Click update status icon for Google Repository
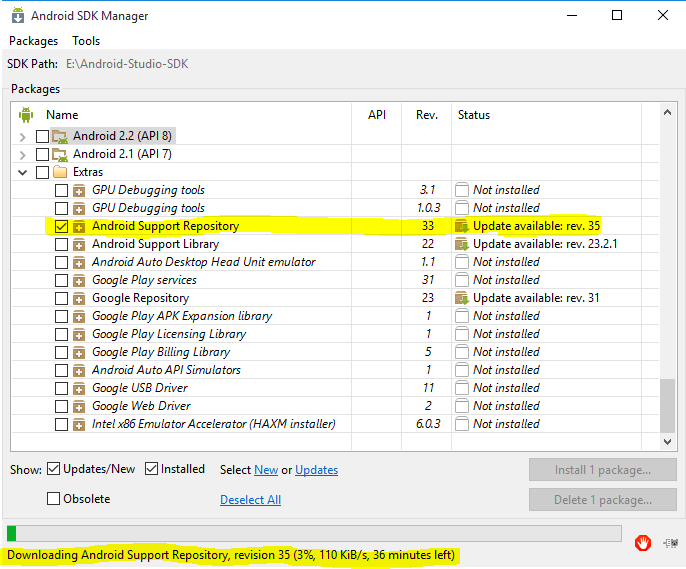Screen dimensions: 686x569 (x=462, y=299)
